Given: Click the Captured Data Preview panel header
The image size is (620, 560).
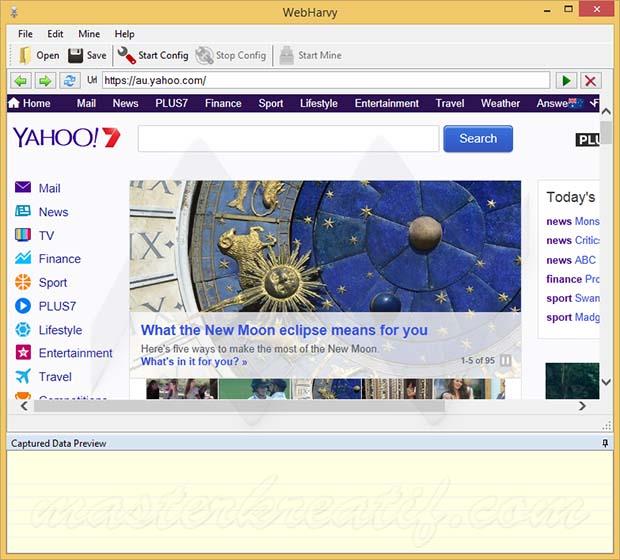Looking at the screenshot, I should [x=310, y=443].
